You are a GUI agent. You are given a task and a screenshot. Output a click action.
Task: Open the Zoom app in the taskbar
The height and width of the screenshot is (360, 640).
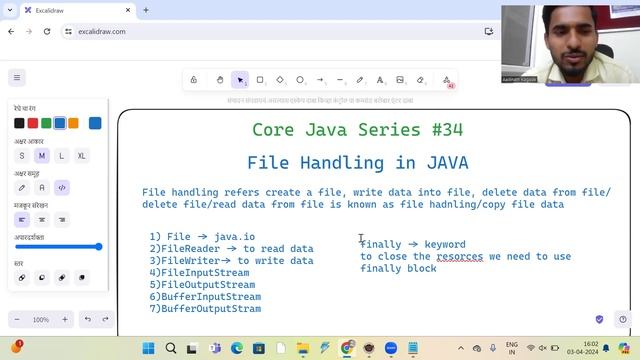(x=391, y=348)
